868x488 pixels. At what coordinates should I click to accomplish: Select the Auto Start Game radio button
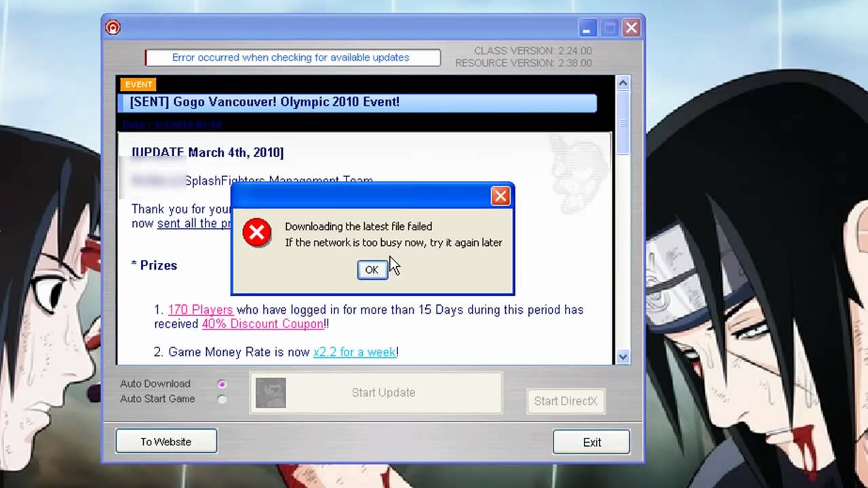point(222,399)
